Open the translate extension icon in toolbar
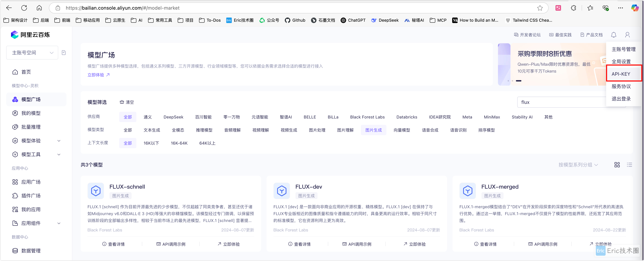Screen dimensions: 644x261 tap(558, 8)
